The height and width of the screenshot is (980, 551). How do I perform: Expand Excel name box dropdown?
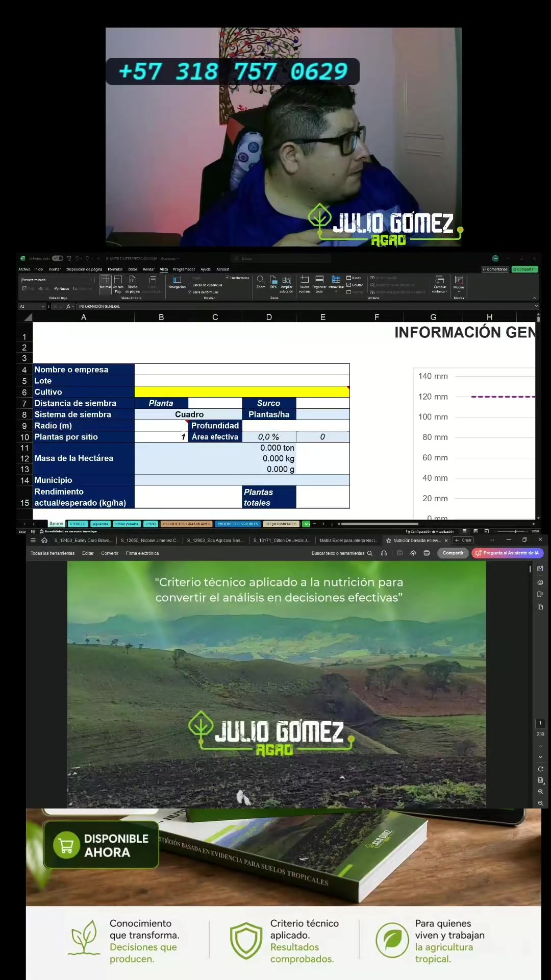tap(43, 306)
